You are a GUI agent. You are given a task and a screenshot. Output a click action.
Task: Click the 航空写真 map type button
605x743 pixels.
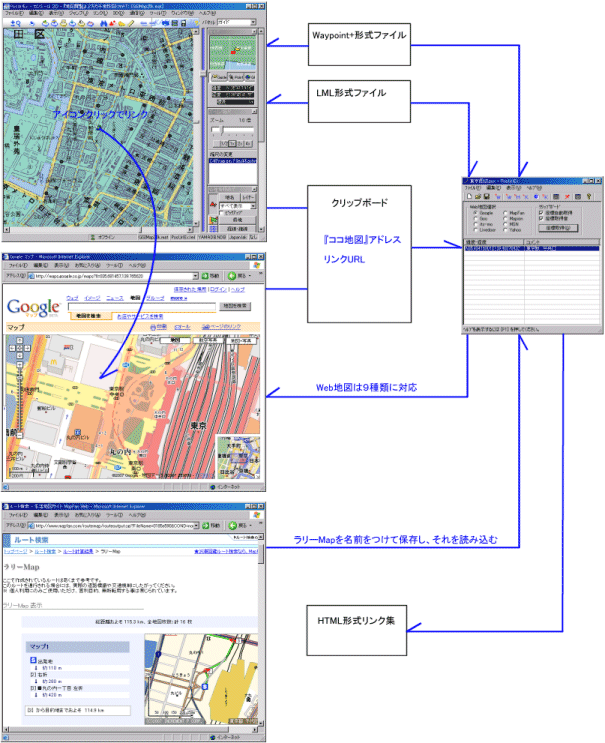[208, 340]
